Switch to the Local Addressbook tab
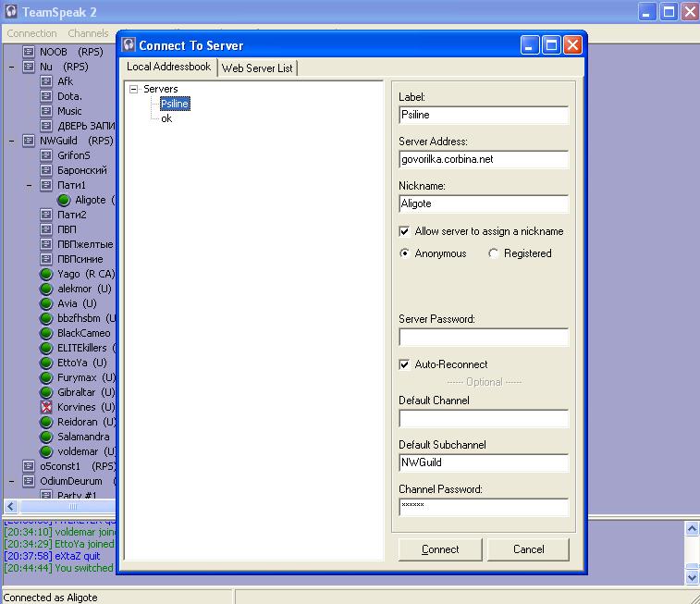 pyautogui.click(x=168, y=67)
